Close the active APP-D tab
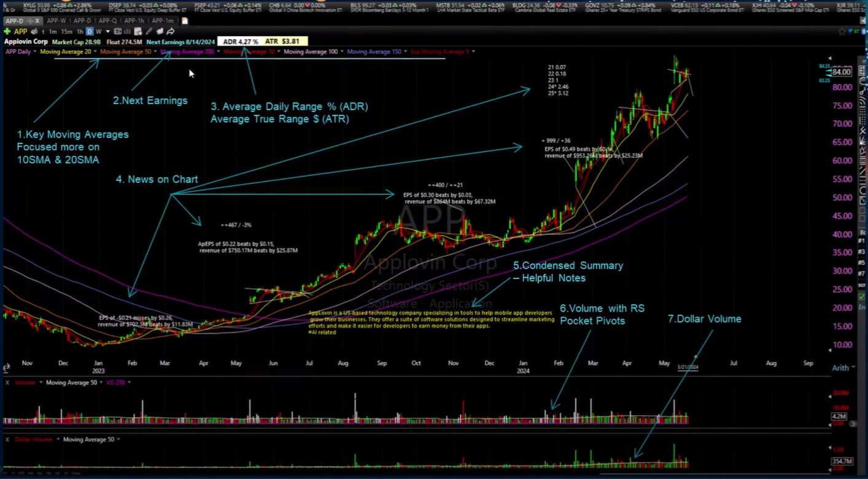 point(37,21)
